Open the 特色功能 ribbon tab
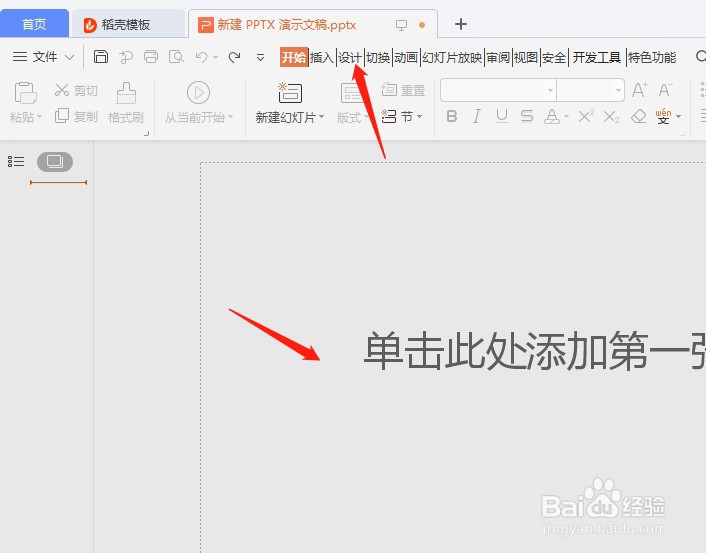Viewport: 706px width, 553px height. [652, 57]
